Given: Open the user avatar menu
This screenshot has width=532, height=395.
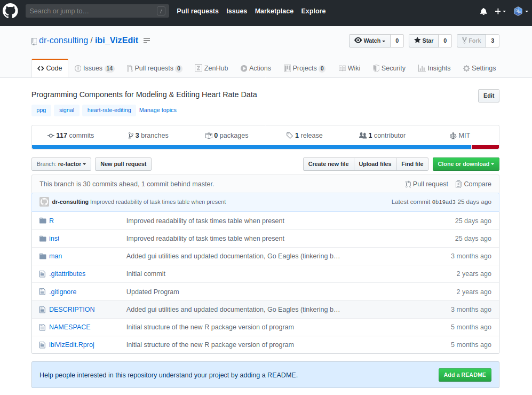Looking at the screenshot, I should coord(521,12).
